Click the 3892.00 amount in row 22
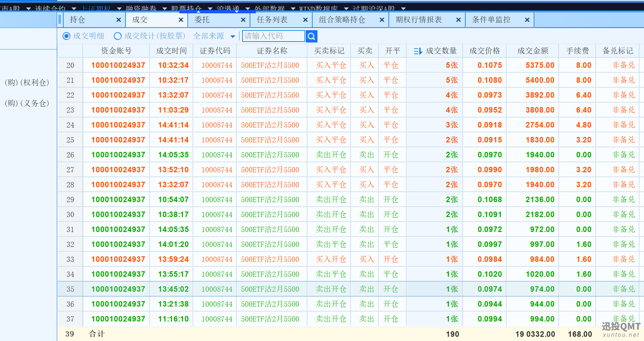644x341 pixels. click(540, 95)
